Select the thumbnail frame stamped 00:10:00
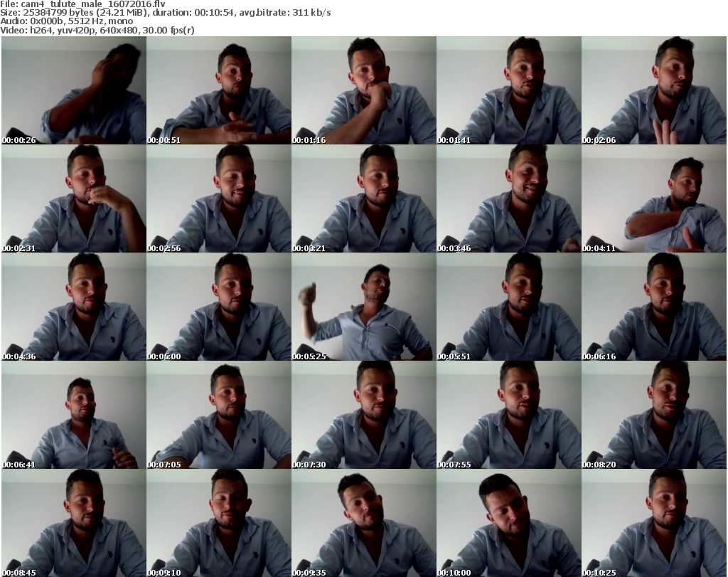 click(509, 523)
